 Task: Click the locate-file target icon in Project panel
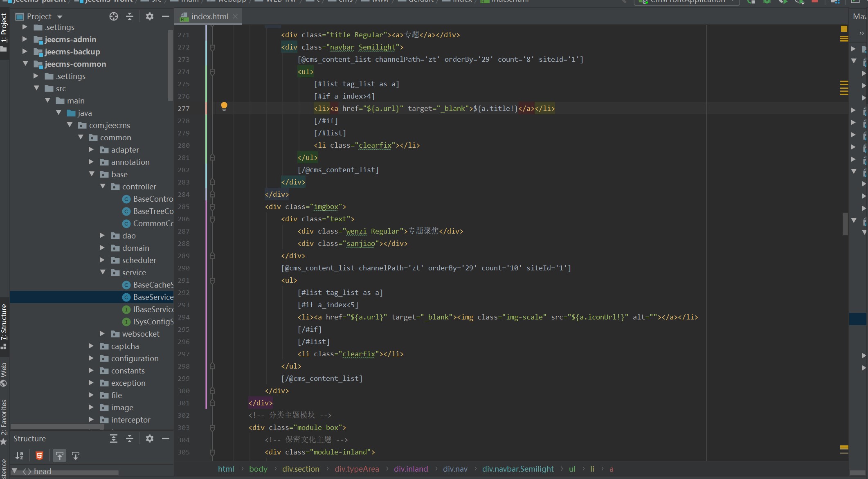[114, 16]
